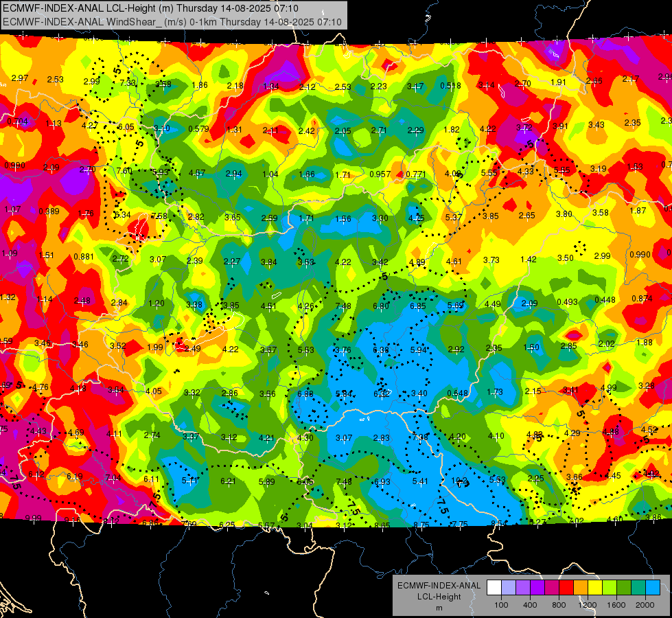This screenshot has height=618, width=672.
Task: Click the wind shear value 6.19
Action: [x=75, y=477]
